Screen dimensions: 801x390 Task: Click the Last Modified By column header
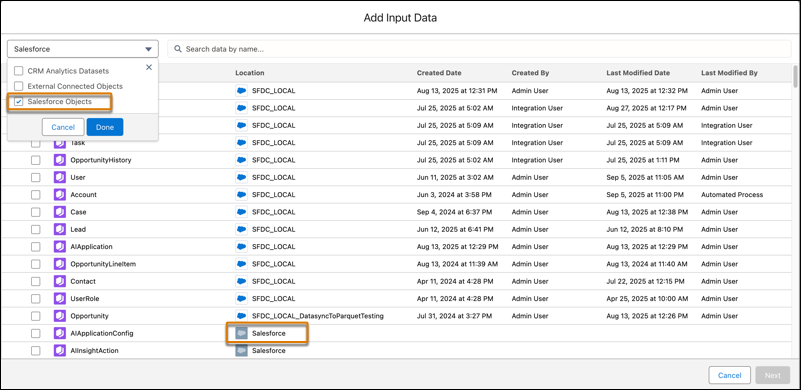(729, 73)
